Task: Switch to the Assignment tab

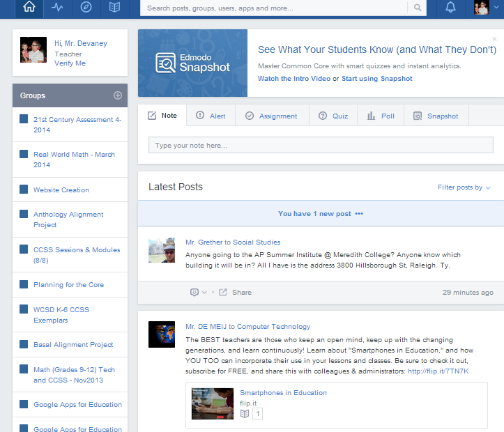Action: [272, 116]
